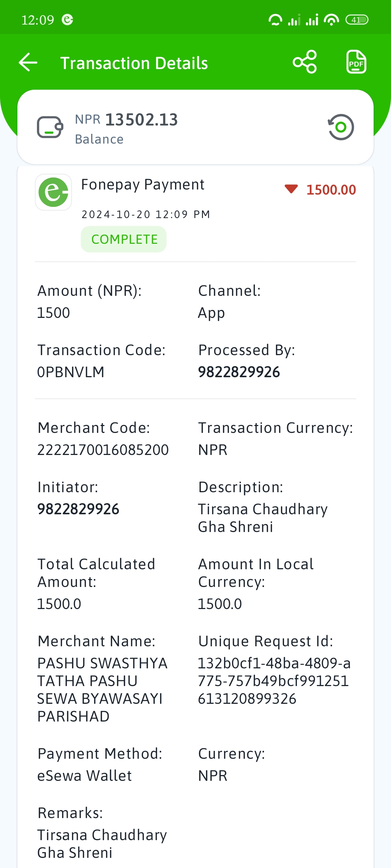Share the transaction details

click(305, 62)
